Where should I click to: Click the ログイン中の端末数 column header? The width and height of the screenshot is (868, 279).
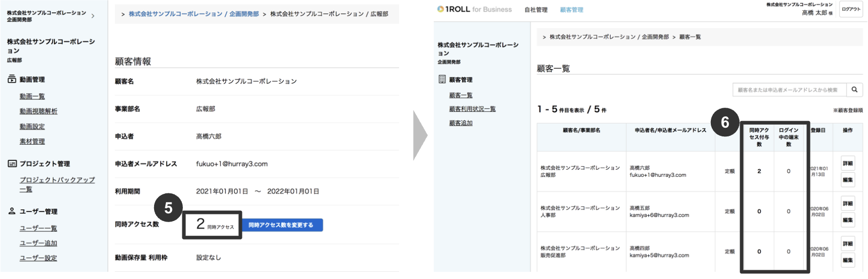tap(788, 137)
